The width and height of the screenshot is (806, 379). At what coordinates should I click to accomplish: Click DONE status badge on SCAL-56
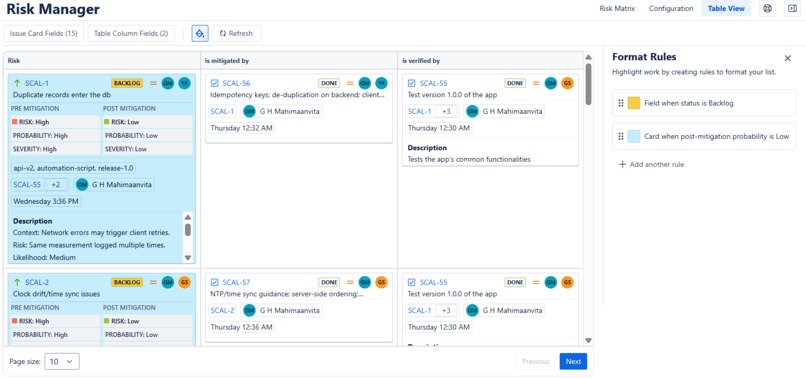click(x=329, y=83)
